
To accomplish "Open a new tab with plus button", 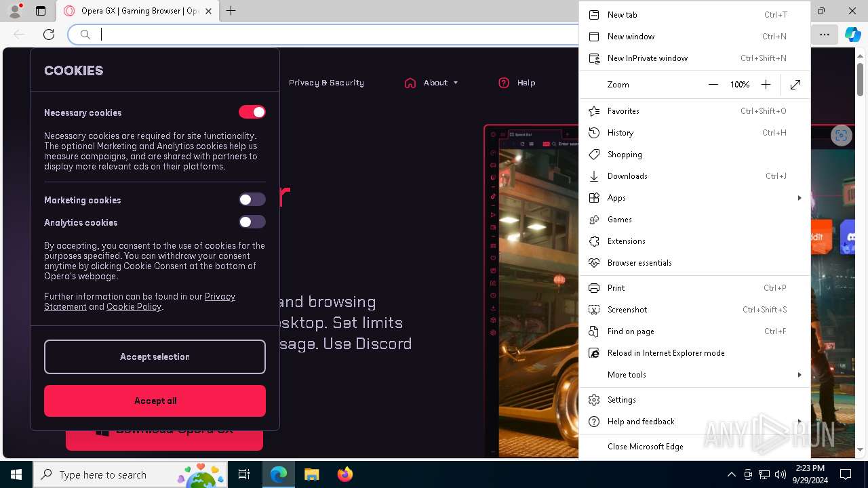I will point(231,11).
